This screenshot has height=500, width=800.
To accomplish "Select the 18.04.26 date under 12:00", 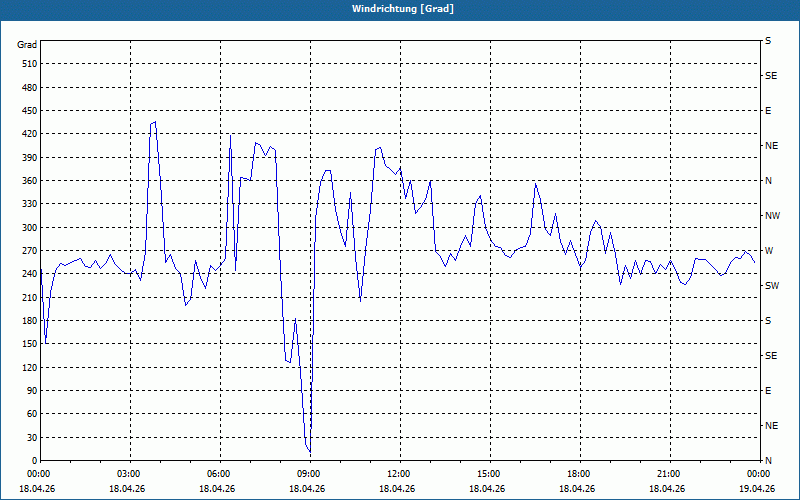I will (x=397, y=488).
